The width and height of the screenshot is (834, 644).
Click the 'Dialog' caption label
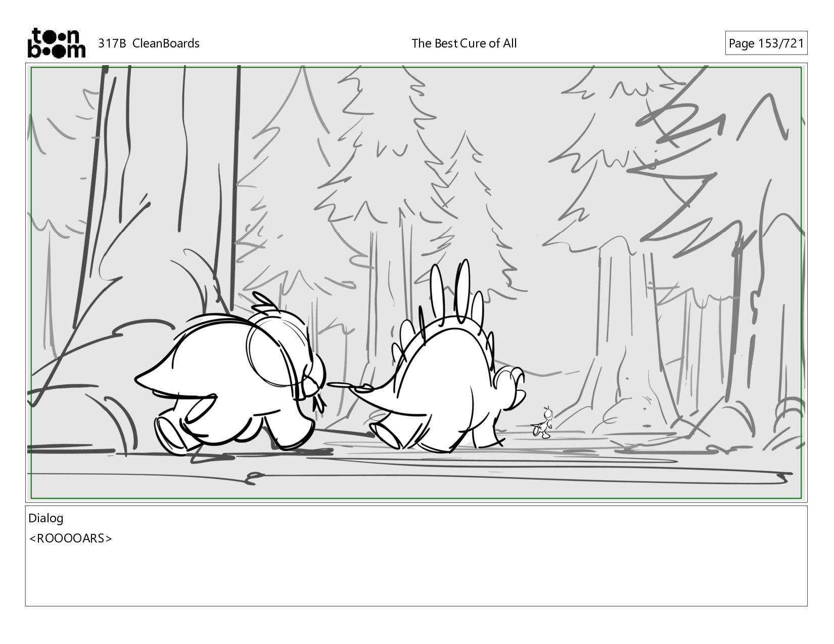point(46,518)
